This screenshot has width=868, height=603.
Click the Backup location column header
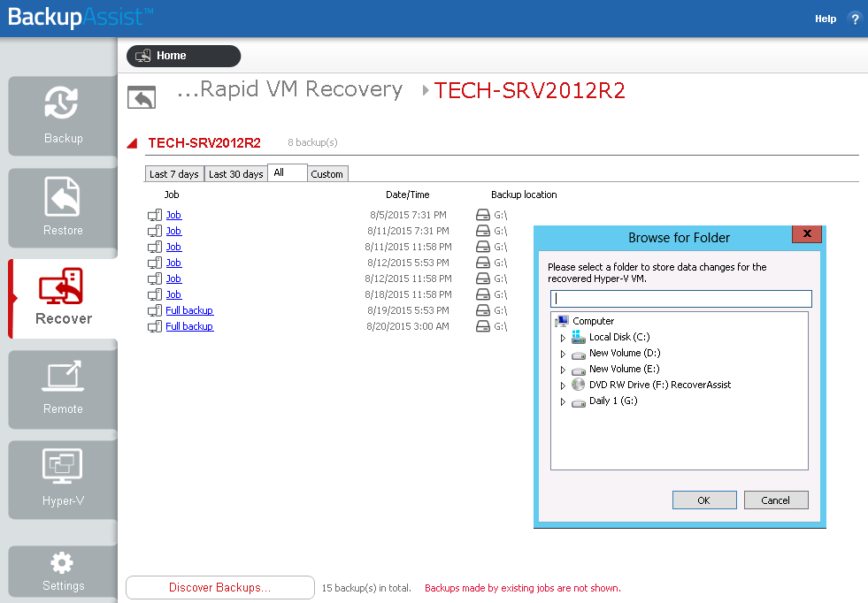coord(524,195)
